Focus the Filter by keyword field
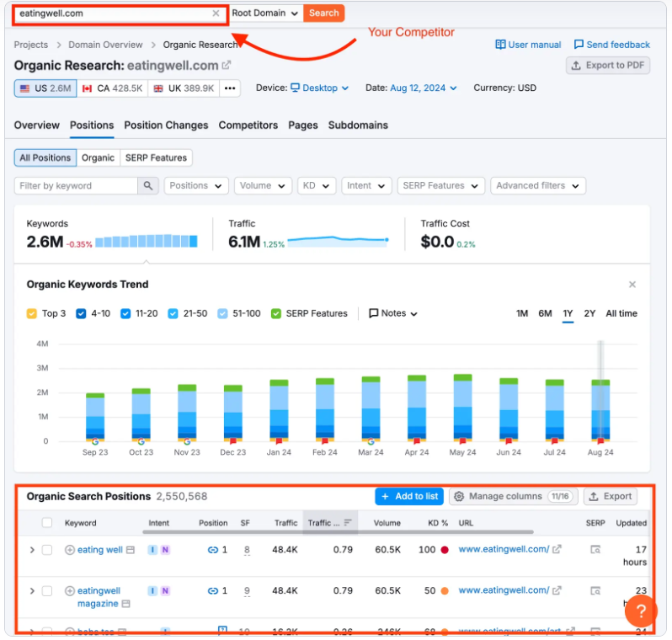The width and height of the screenshot is (672, 640). 76,185
